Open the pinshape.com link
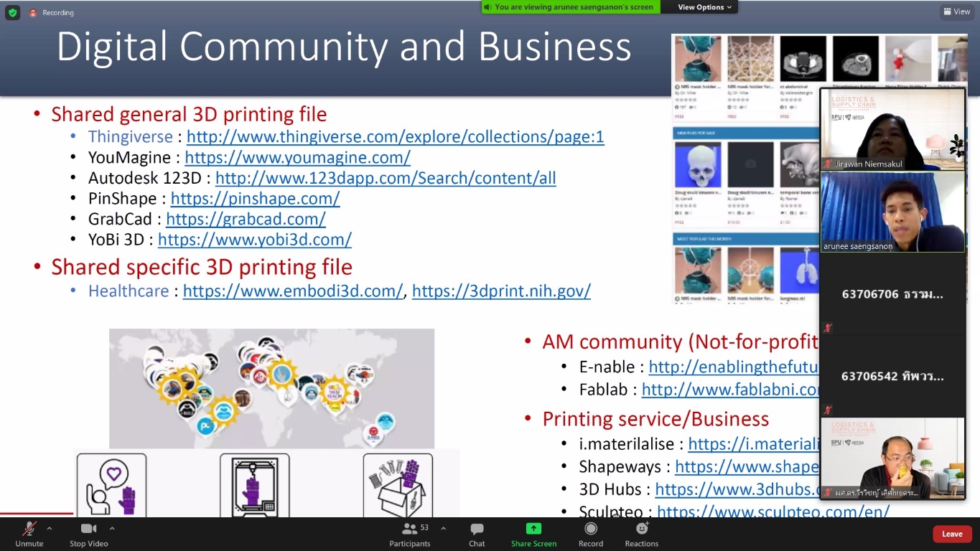Screen dimensions: 980x551 (x=255, y=198)
